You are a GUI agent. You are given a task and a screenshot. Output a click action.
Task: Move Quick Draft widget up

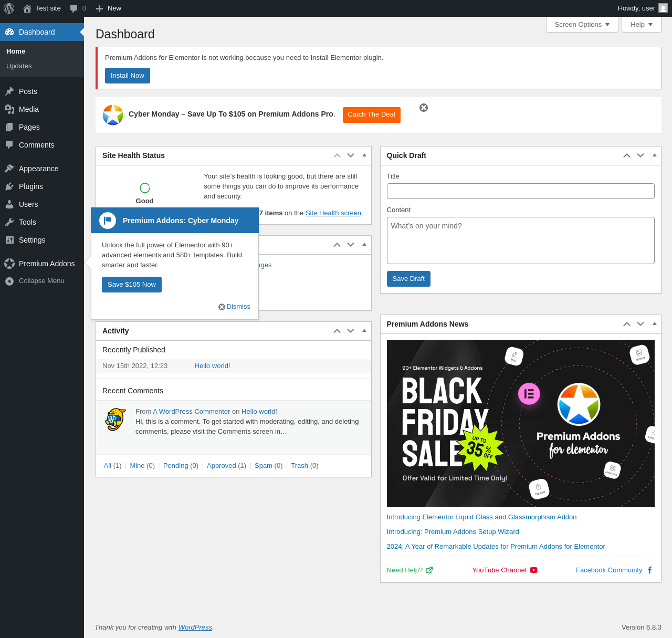(627, 155)
